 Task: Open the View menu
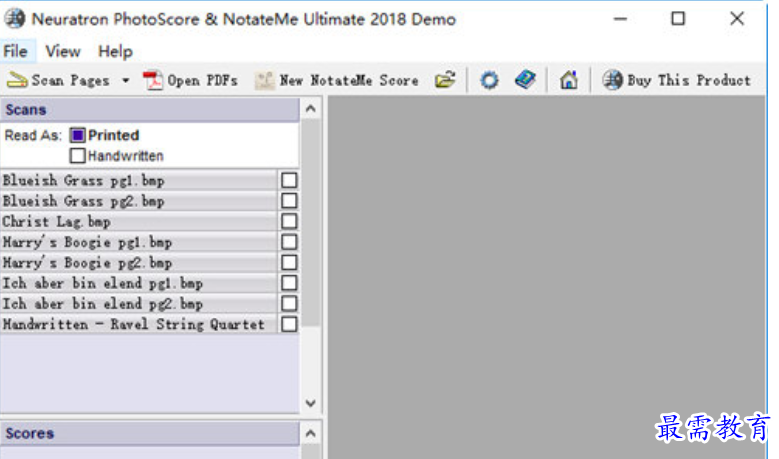tap(63, 51)
